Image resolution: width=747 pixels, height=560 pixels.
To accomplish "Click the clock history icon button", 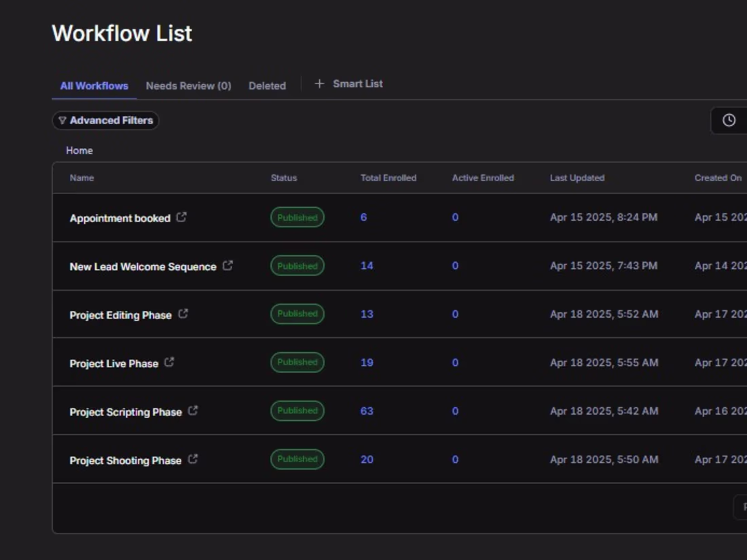I will (729, 121).
